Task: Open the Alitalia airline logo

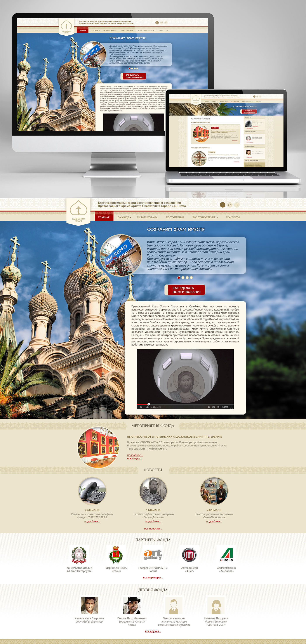Action: click(226, 555)
